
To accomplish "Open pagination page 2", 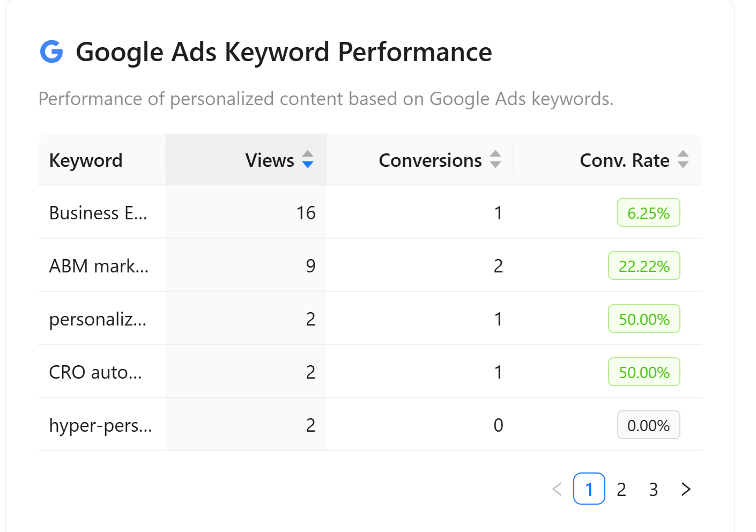I will tap(621, 489).
